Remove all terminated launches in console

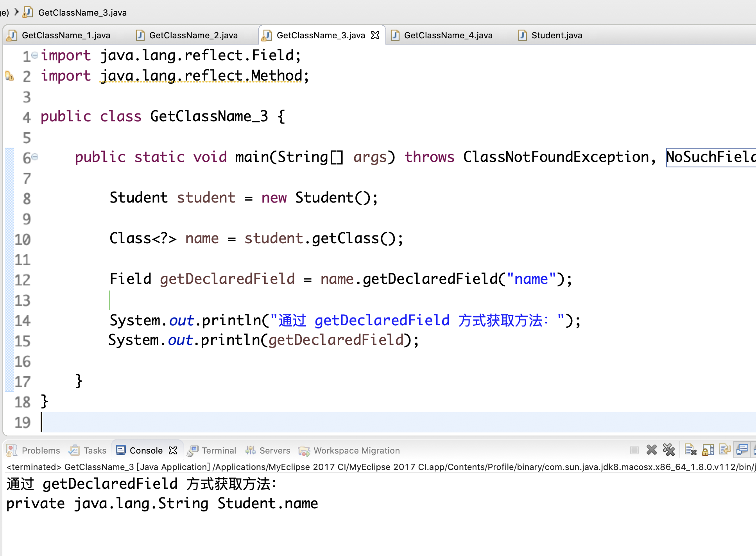click(669, 450)
